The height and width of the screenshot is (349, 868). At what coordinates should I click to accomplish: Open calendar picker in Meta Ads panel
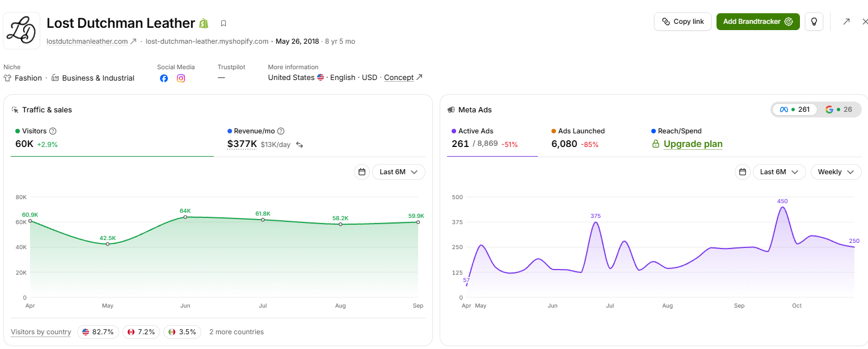click(742, 172)
